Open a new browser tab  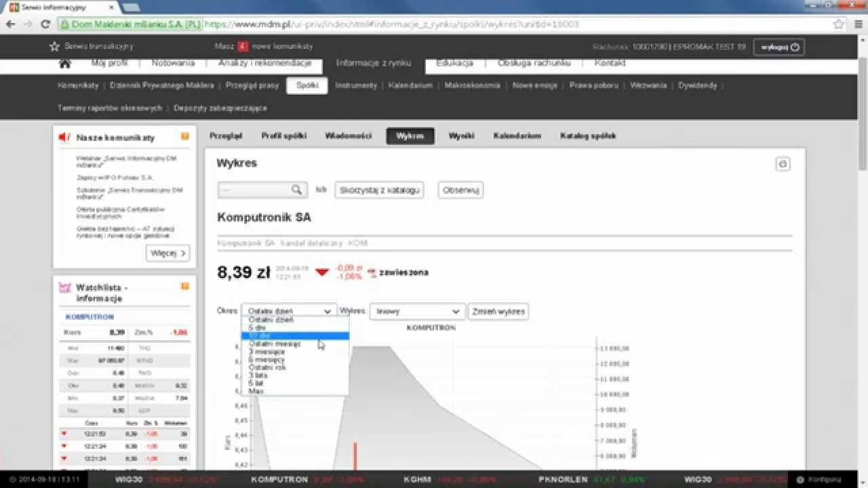[x=131, y=7]
